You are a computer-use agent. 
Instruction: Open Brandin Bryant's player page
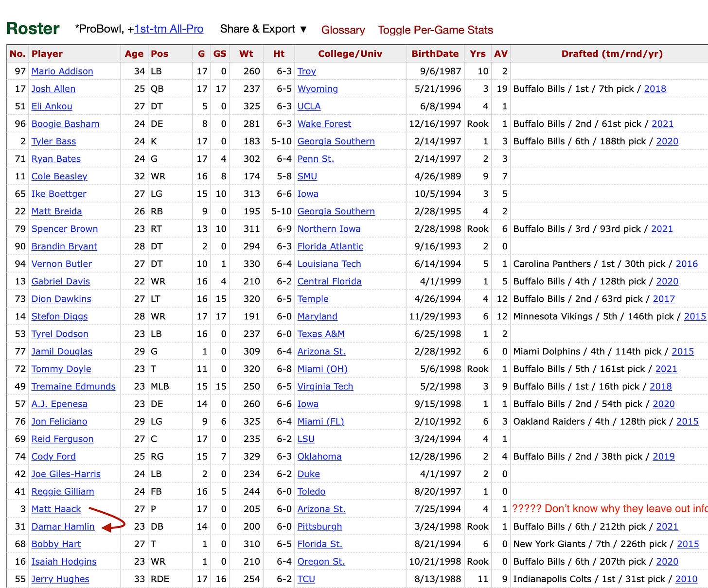coord(64,246)
